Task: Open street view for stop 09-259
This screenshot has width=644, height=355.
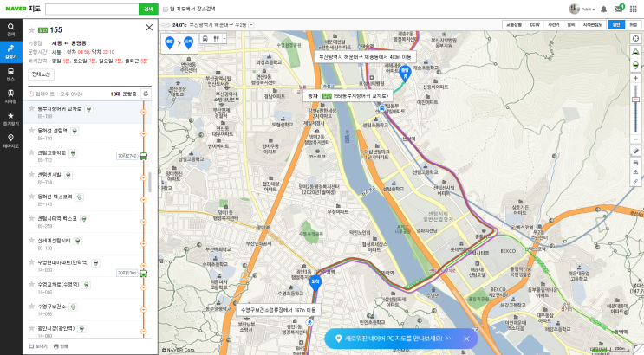Action: 84,219
